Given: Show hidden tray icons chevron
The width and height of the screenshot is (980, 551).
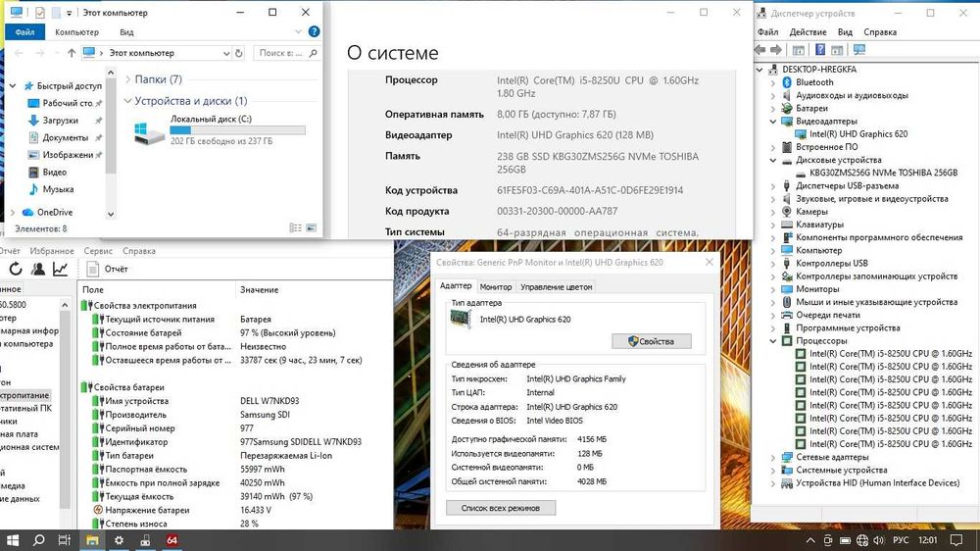Looking at the screenshot, I should [x=810, y=540].
